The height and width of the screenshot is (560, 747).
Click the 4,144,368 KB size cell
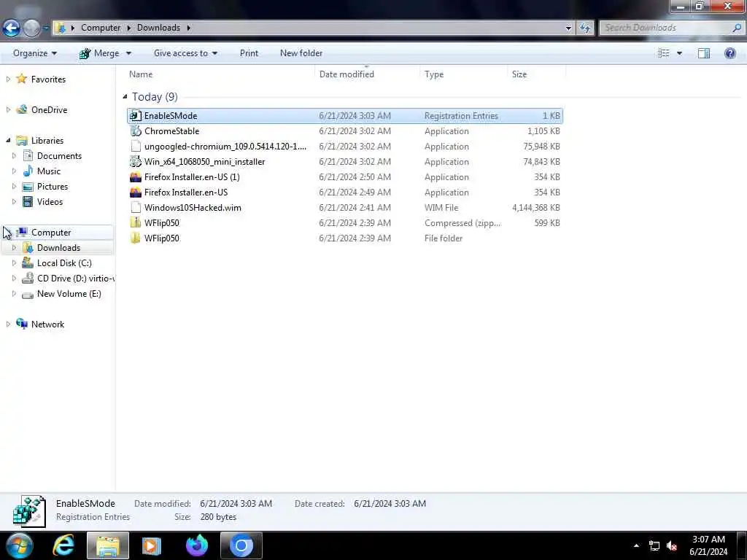coord(536,208)
